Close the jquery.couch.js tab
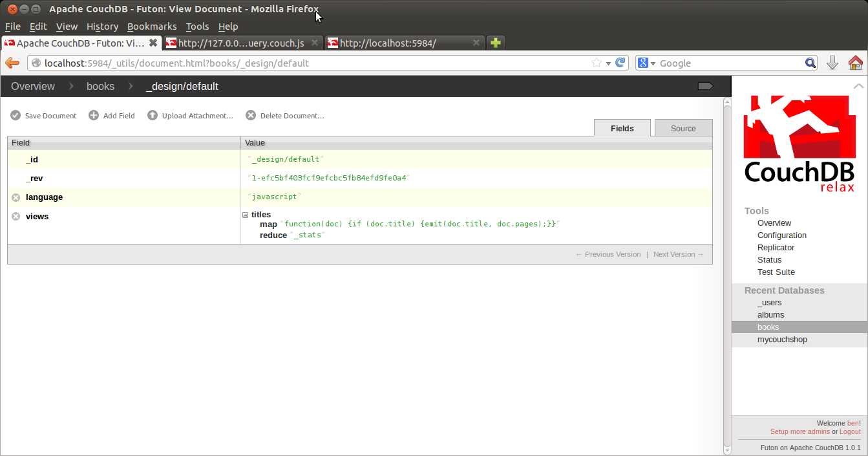 [x=315, y=43]
